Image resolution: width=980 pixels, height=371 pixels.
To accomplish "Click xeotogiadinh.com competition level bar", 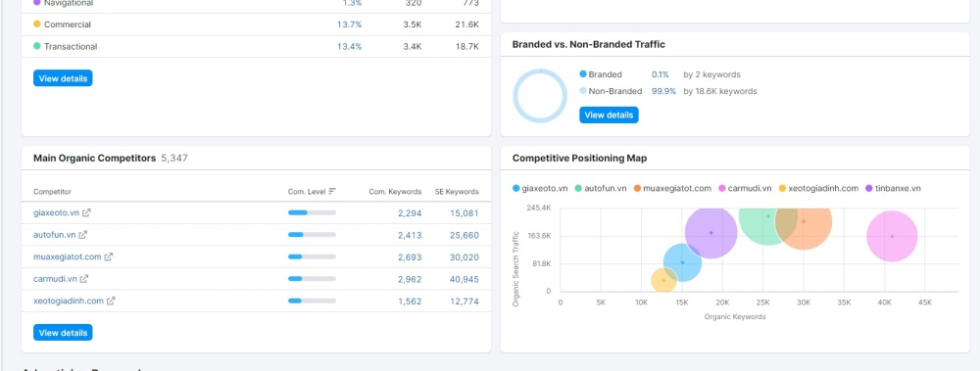I will pos(312,301).
